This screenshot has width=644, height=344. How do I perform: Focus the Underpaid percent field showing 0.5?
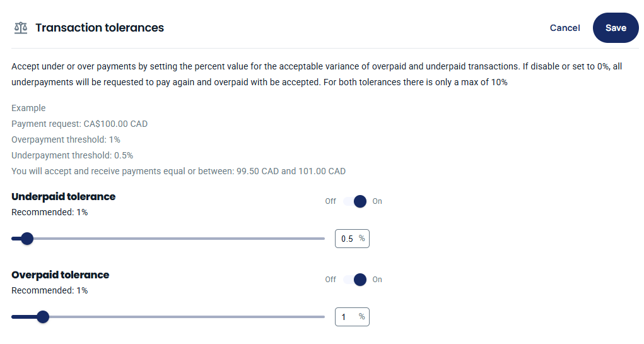point(352,239)
